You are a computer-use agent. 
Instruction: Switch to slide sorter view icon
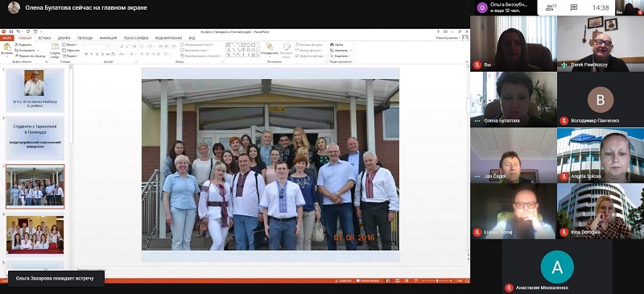coord(398,281)
